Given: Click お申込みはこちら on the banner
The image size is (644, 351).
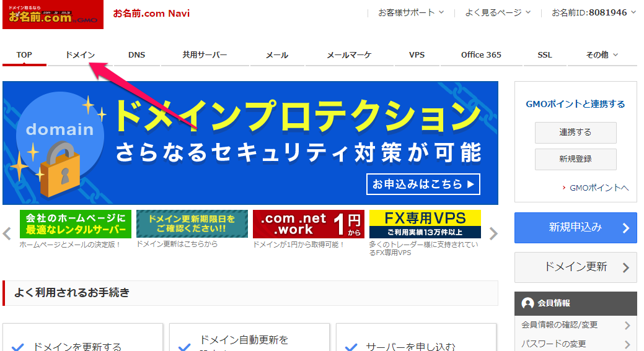Looking at the screenshot, I should point(423,184).
